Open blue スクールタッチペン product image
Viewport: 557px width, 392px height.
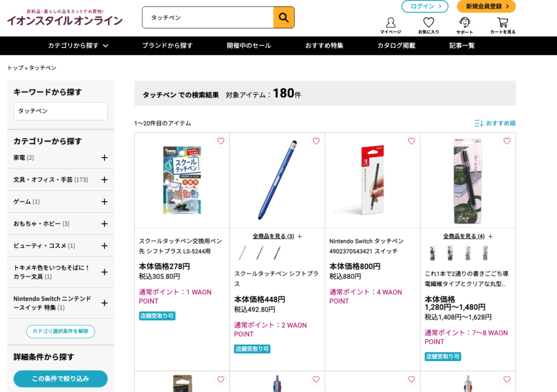(277, 180)
